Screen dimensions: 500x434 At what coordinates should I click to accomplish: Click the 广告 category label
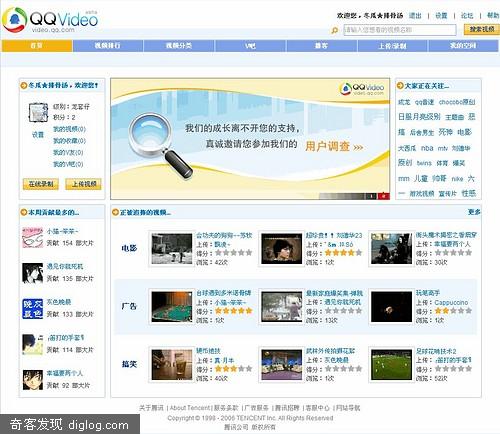point(129,306)
